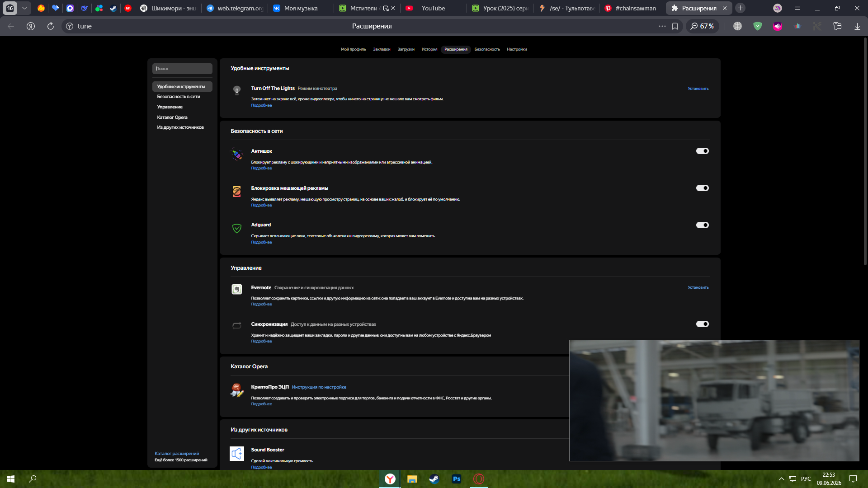868x488 pixels.
Task: Switch to the Шикимори tab
Action: 168,8
